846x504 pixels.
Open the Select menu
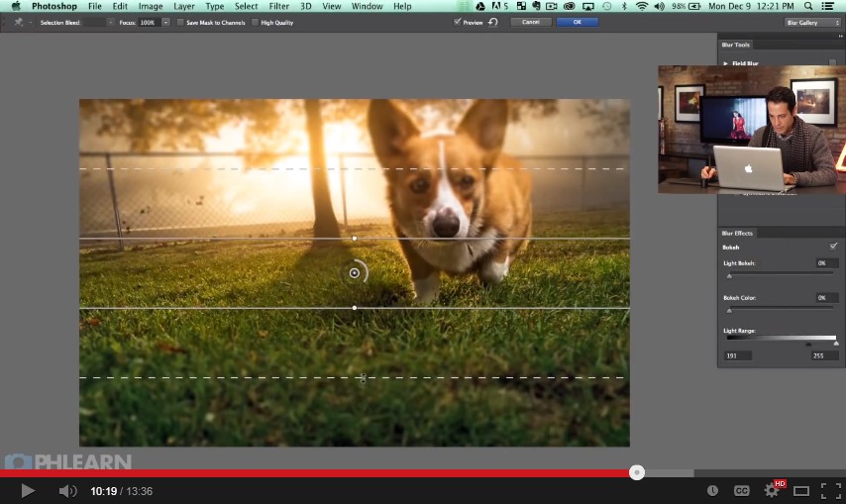(x=246, y=6)
